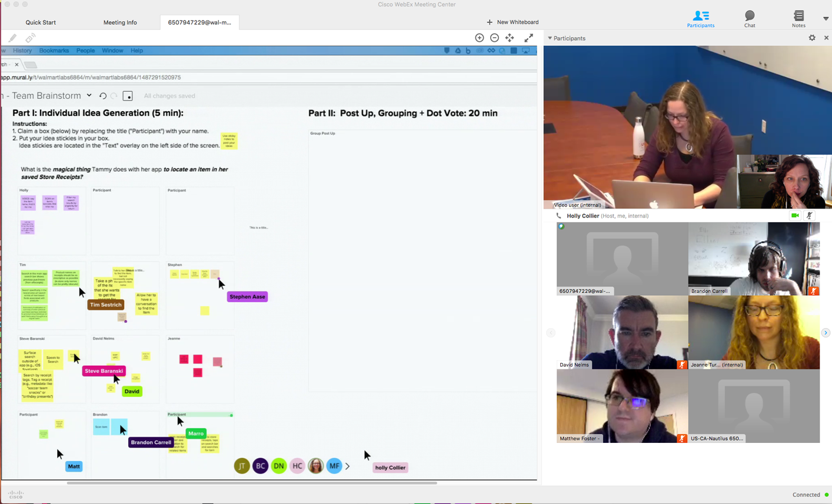Screen dimensions: 832x504
Task: Click the square dot icon beside redo
Action: [x=128, y=96]
